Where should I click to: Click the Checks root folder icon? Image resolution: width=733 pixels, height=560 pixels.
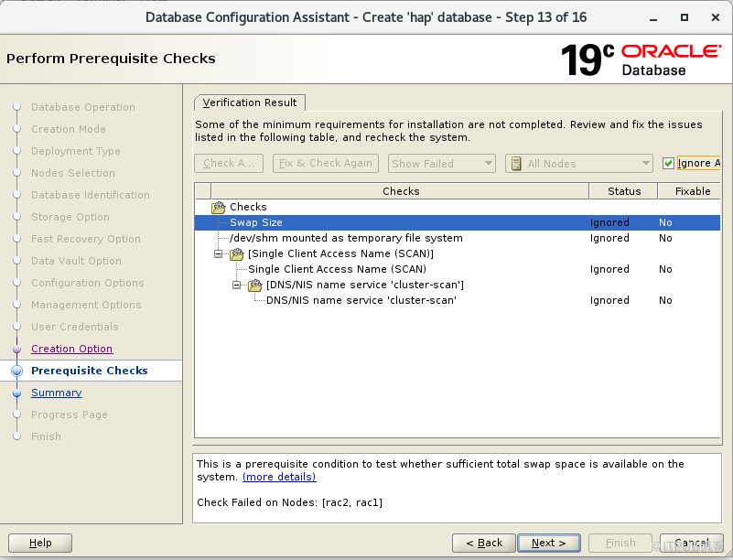[x=219, y=207]
